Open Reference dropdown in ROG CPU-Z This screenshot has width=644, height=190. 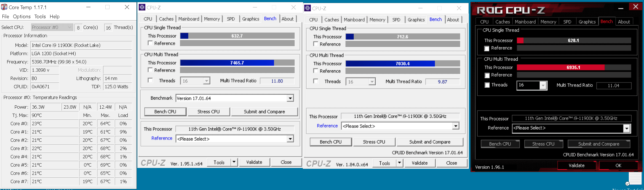[x=627, y=128]
